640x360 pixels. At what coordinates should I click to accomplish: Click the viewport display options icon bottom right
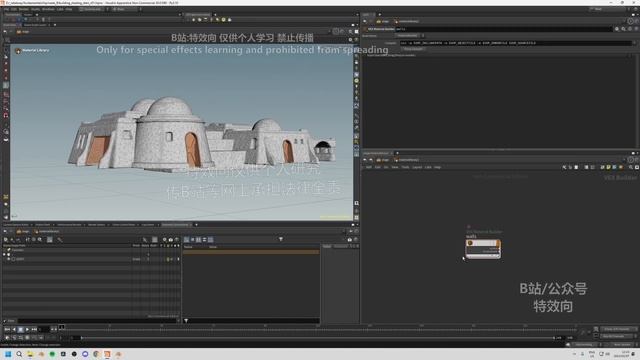(356, 218)
